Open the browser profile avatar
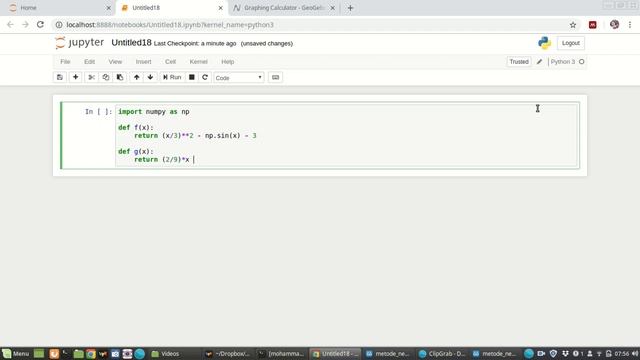The image size is (640, 360). 614,24
